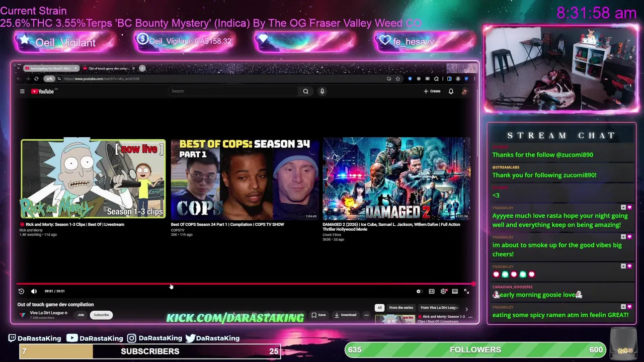Start voice search with the microphone icon

322,91
